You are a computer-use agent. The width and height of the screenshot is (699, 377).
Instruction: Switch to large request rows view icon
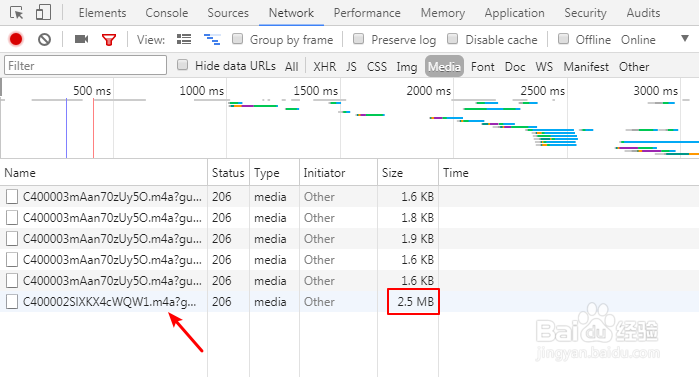184,39
